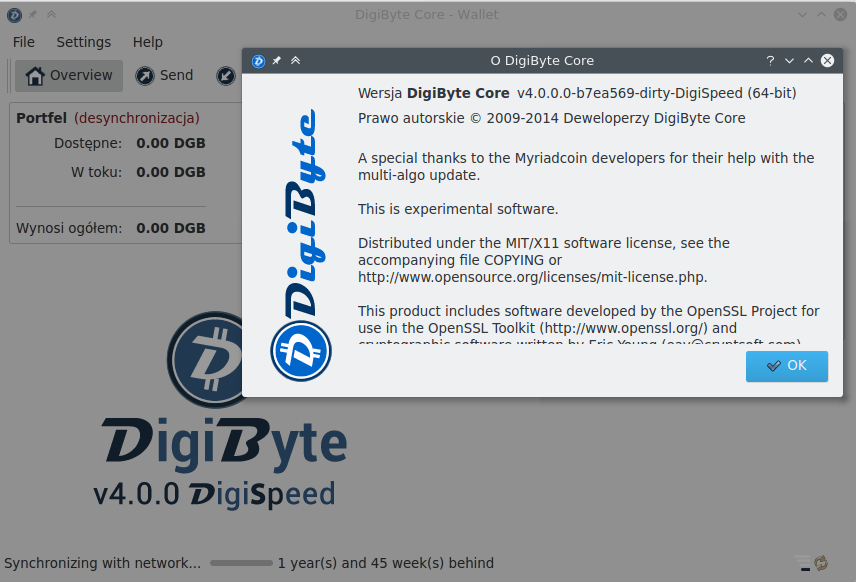Close the DigiByte Core Wallet window
Screen dimensions: 856x582
(x=841, y=15)
